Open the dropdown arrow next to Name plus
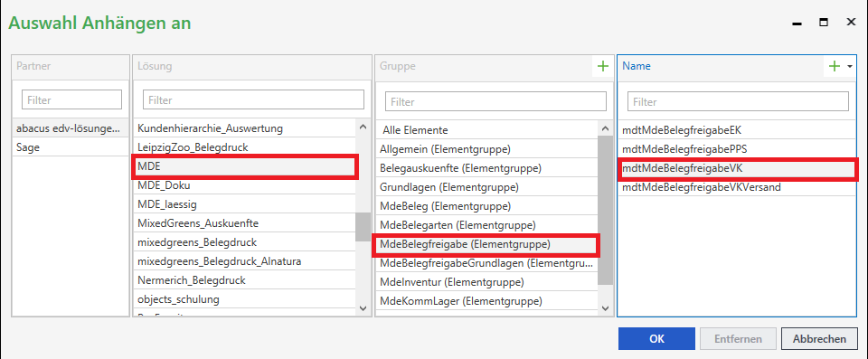 click(850, 67)
